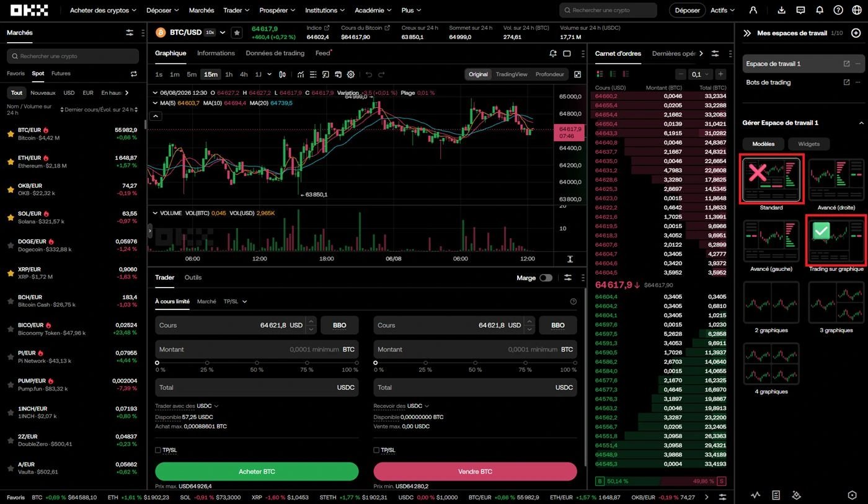This screenshot has height=504, width=868.
Task: Toggle favorite star for 1INCH/EUR
Action: [11, 412]
